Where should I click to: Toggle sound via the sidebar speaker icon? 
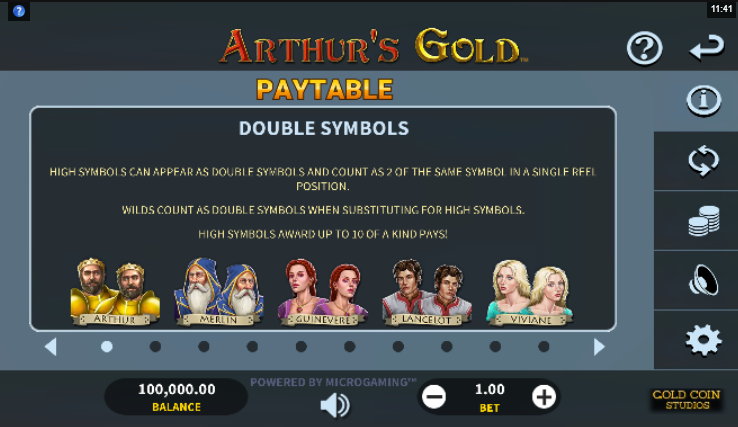coord(704,280)
